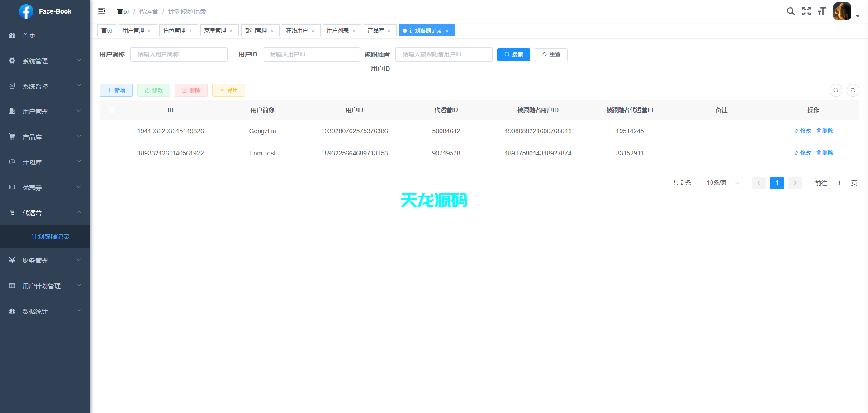Switch to the 角色管理 tab
The height and width of the screenshot is (413, 868).
coord(175,30)
